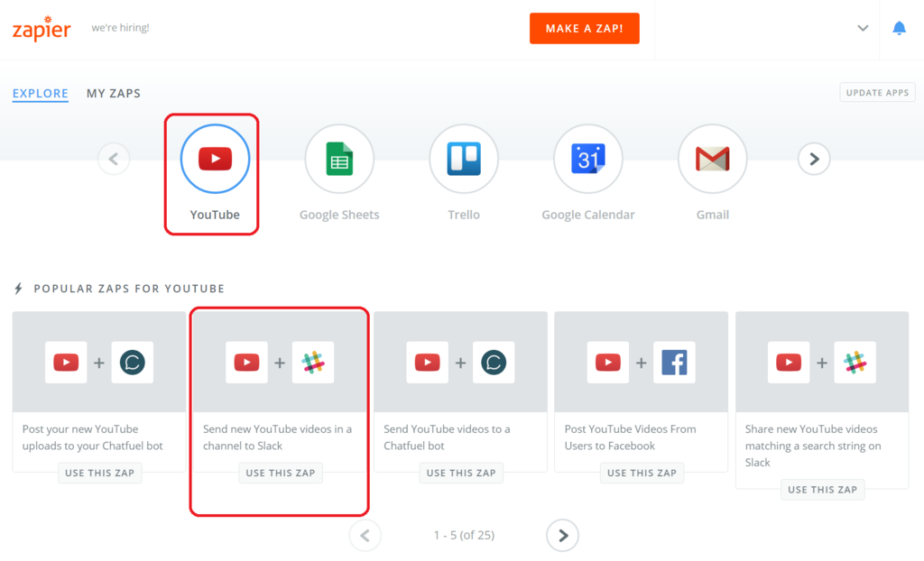Select the YouTube app icon
Image resolution: width=924 pixels, height=561 pixels.
(x=215, y=159)
